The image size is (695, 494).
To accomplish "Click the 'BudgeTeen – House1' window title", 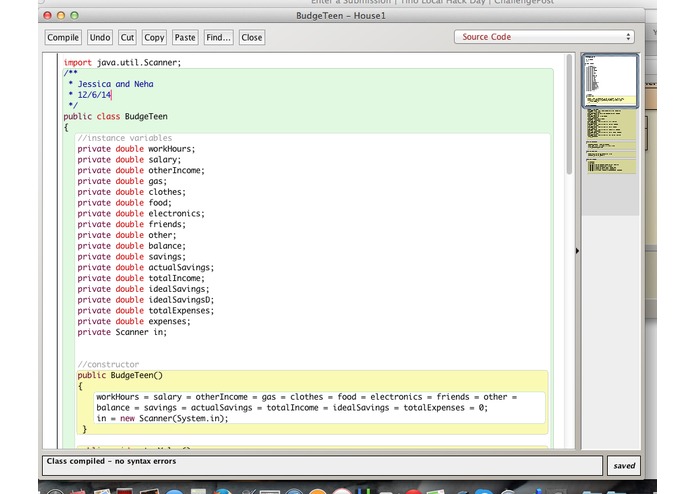I will [341, 16].
